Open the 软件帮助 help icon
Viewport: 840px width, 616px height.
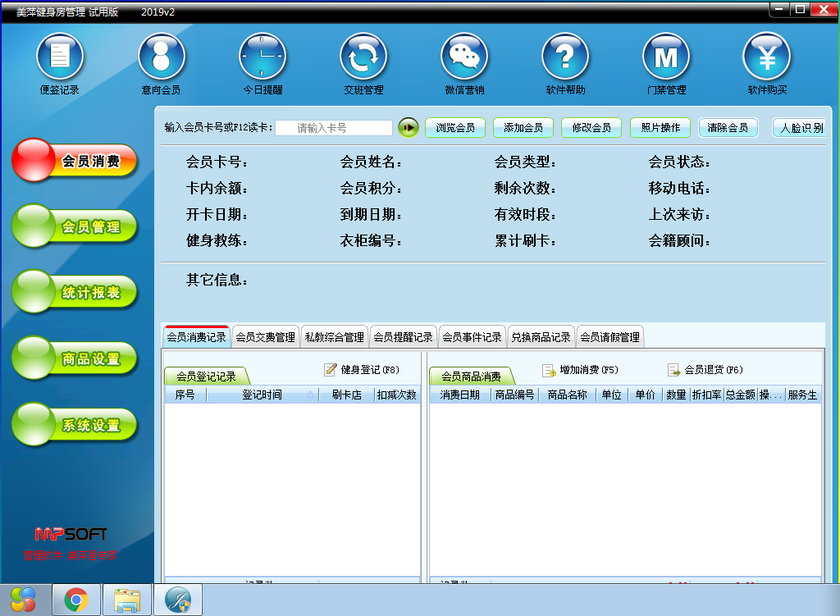pos(565,57)
